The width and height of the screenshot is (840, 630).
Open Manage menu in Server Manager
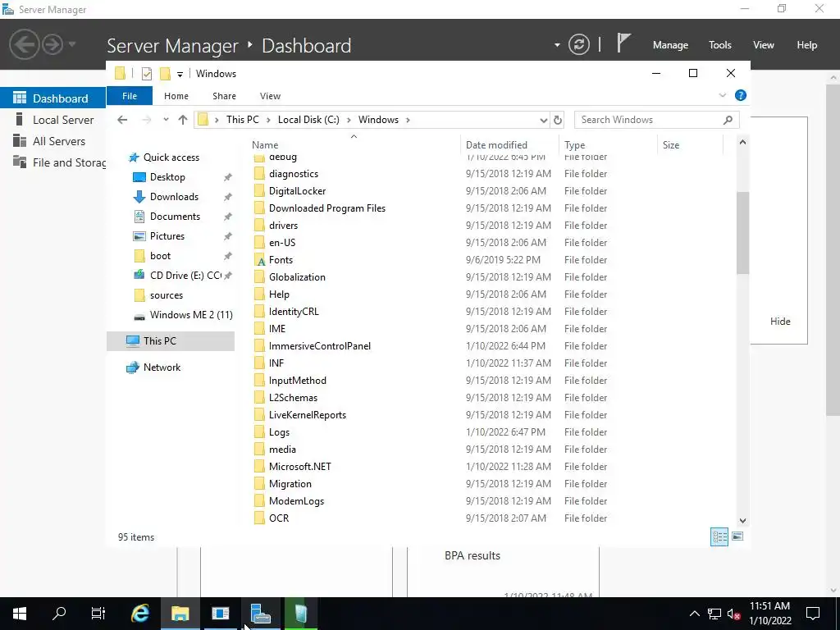pyautogui.click(x=670, y=45)
